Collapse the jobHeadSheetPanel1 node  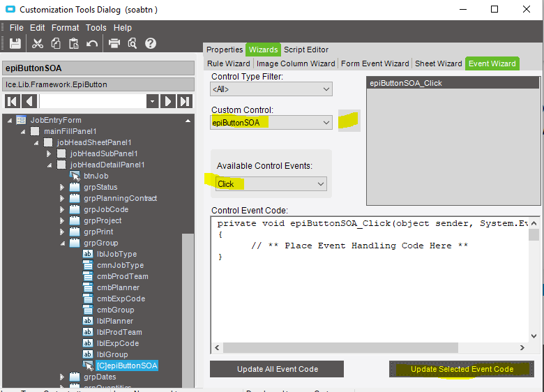tap(36, 142)
